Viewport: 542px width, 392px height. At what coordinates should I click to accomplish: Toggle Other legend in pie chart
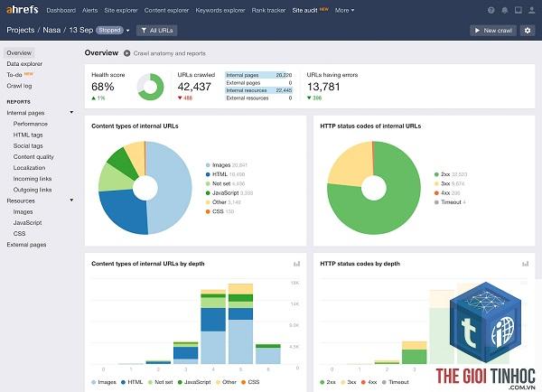click(x=223, y=202)
